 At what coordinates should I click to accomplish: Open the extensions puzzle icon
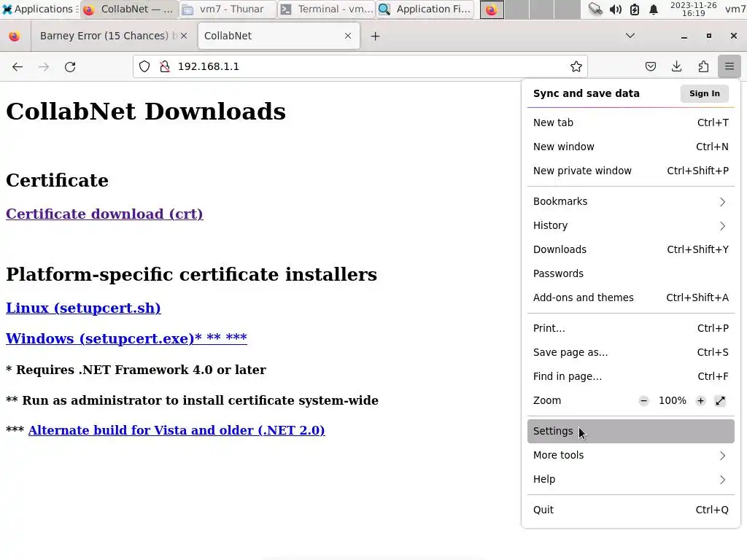[x=703, y=66]
